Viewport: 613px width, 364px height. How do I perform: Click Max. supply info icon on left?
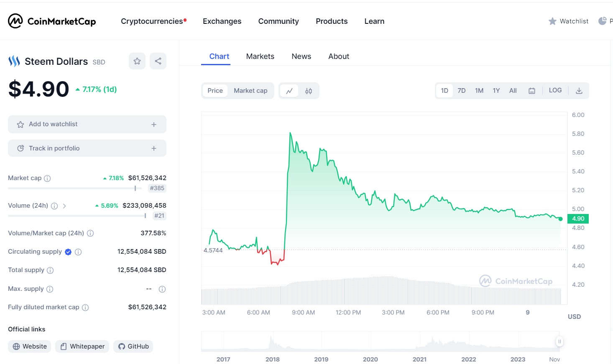tap(50, 289)
